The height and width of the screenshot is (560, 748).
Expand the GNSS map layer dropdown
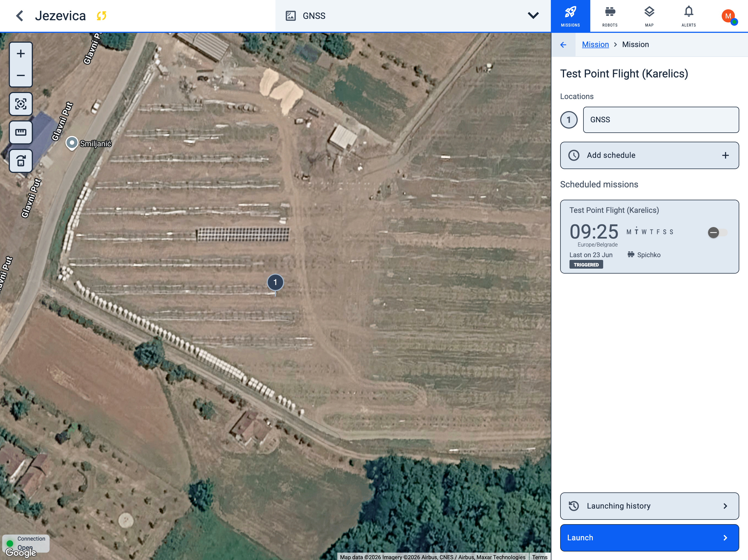pos(533,16)
